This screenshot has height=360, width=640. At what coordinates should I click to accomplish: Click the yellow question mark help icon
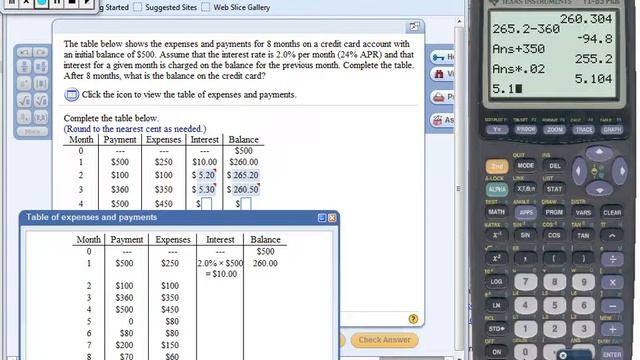(413, 319)
